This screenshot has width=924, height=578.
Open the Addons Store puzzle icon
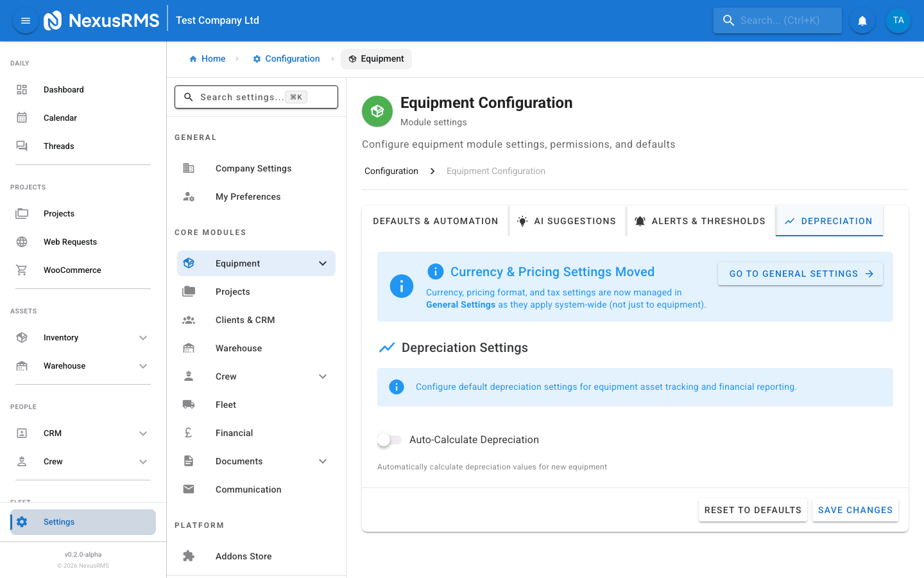(188, 556)
